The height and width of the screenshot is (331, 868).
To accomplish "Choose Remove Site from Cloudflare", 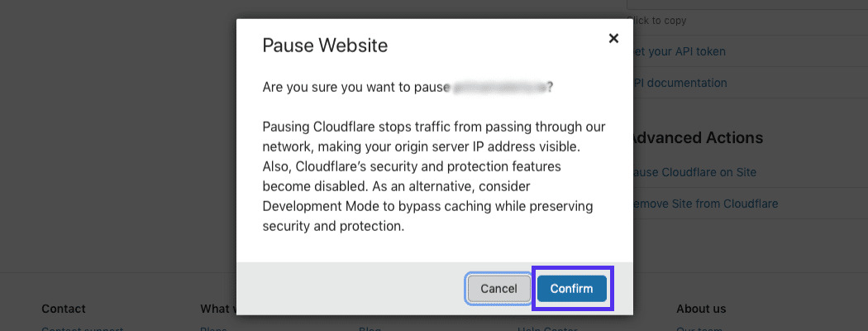I will coord(705,204).
